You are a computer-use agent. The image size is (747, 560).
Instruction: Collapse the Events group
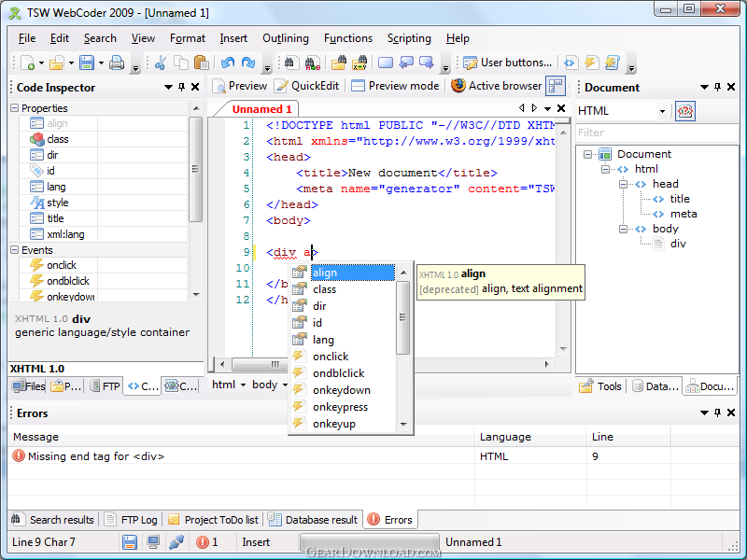[14, 250]
